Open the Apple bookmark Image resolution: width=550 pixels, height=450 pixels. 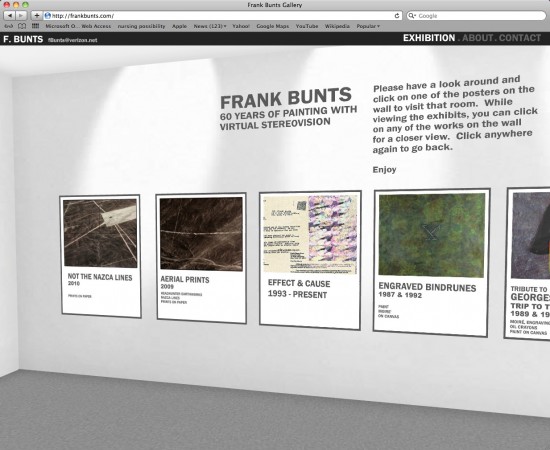179,26
